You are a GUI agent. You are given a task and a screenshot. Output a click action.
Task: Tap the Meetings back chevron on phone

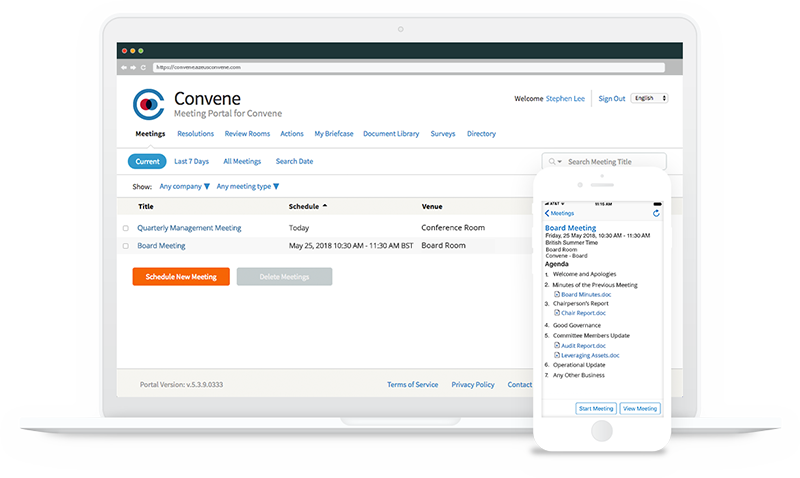pos(548,213)
